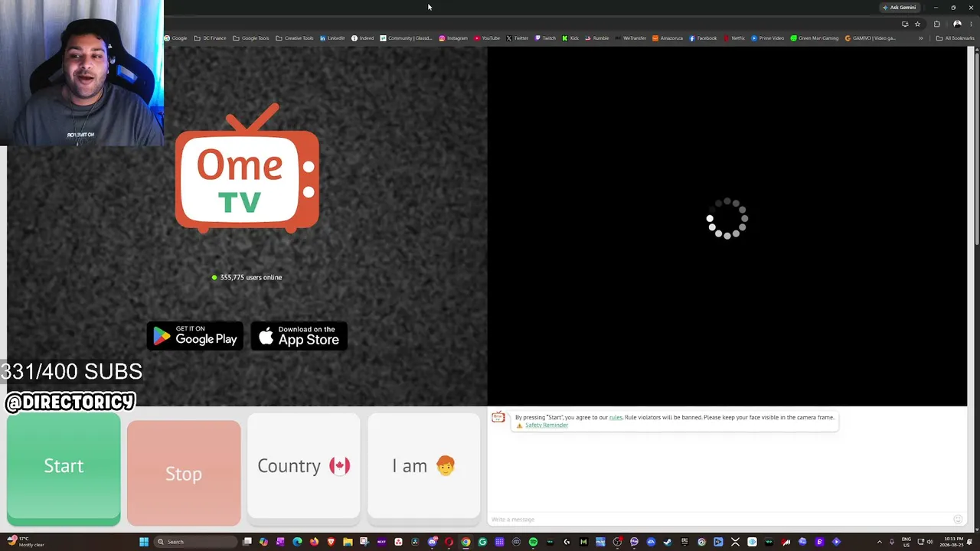Open the Chrome three-dot menu
This screenshot has width=980, height=551.
[x=971, y=24]
